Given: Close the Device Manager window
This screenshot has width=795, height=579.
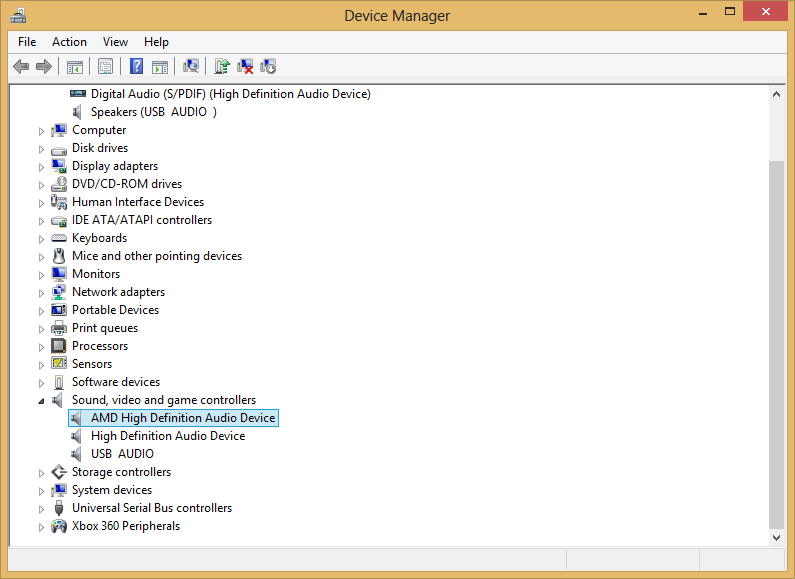Looking at the screenshot, I should point(766,12).
